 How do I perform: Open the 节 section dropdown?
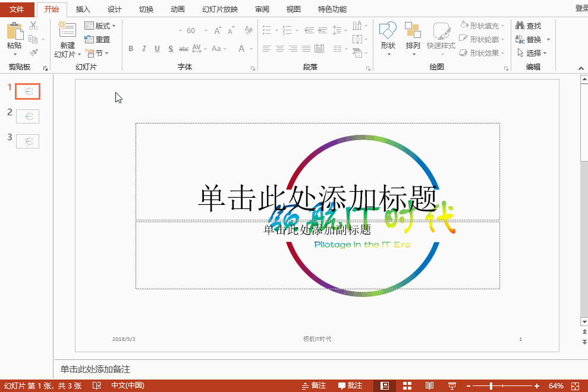tap(97, 53)
